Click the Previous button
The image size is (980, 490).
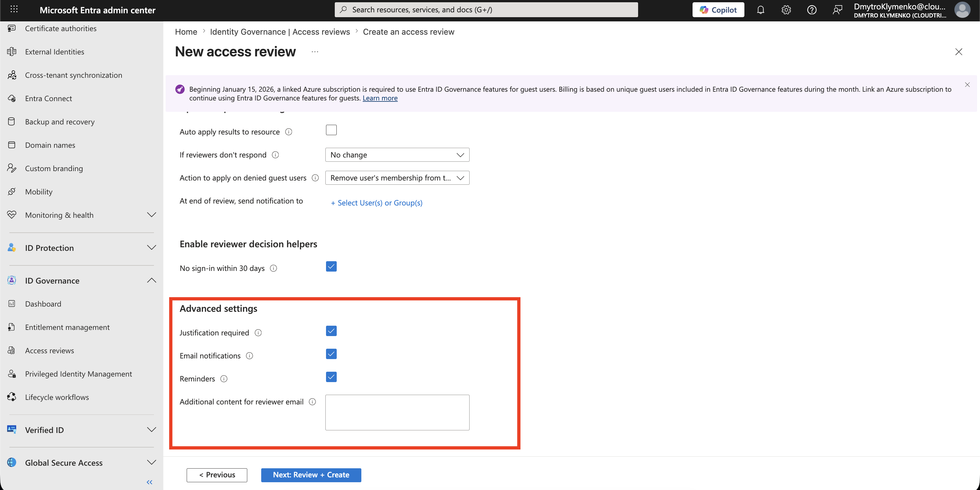(217, 475)
